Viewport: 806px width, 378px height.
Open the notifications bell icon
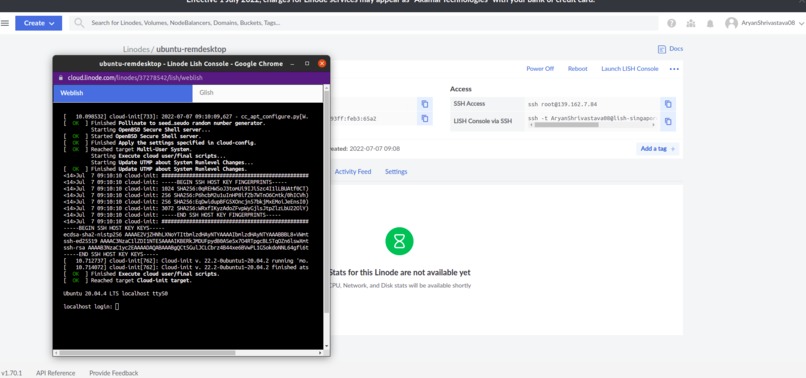(710, 23)
